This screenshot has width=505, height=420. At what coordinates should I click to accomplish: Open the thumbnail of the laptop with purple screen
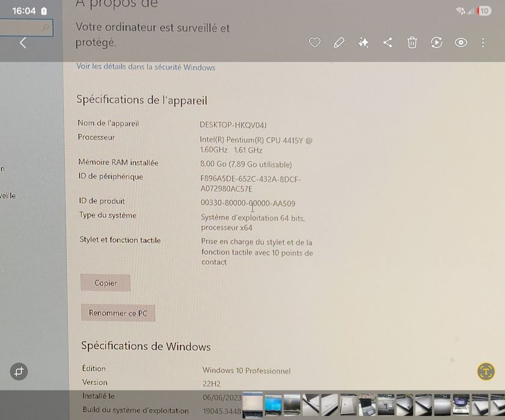461,404
